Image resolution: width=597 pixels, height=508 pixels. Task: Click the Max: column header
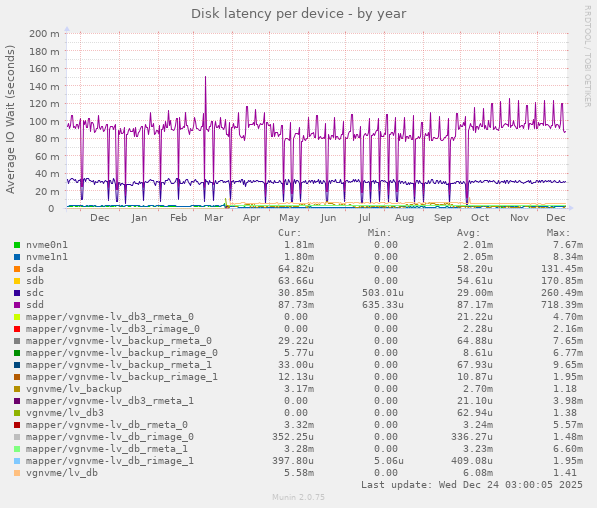[x=559, y=233]
